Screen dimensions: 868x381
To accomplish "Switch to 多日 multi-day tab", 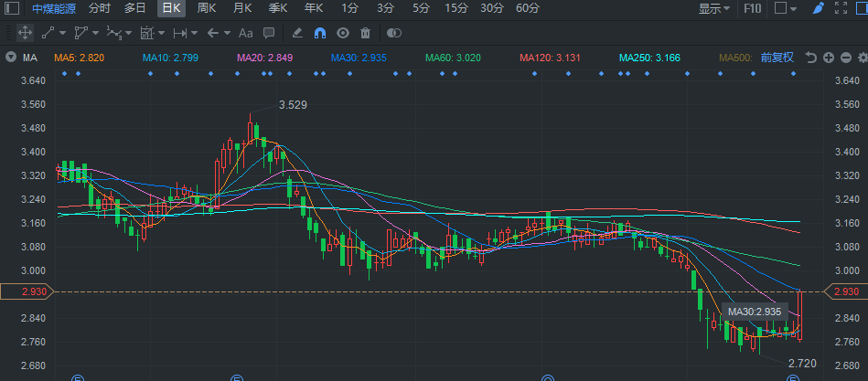I will [134, 8].
